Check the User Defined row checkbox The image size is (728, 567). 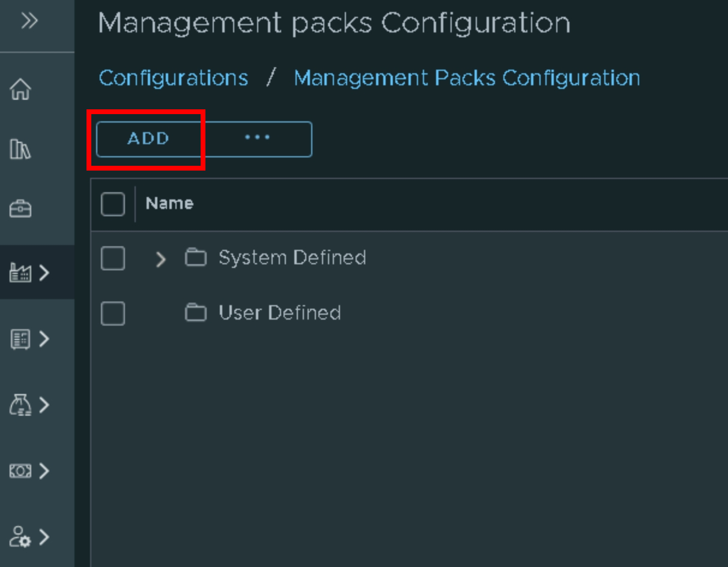(113, 314)
